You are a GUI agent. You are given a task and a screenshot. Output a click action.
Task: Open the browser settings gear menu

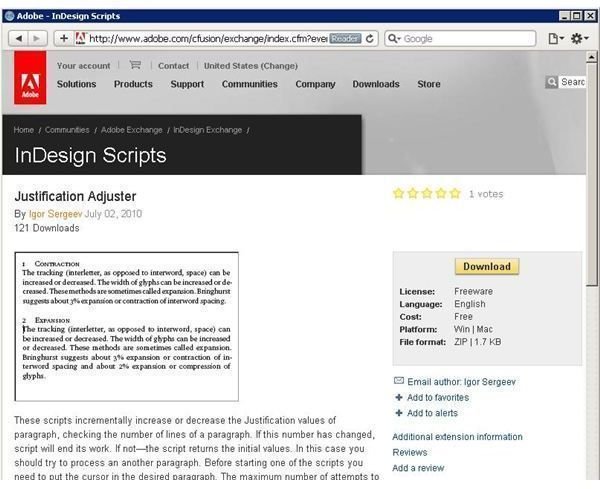[579, 38]
